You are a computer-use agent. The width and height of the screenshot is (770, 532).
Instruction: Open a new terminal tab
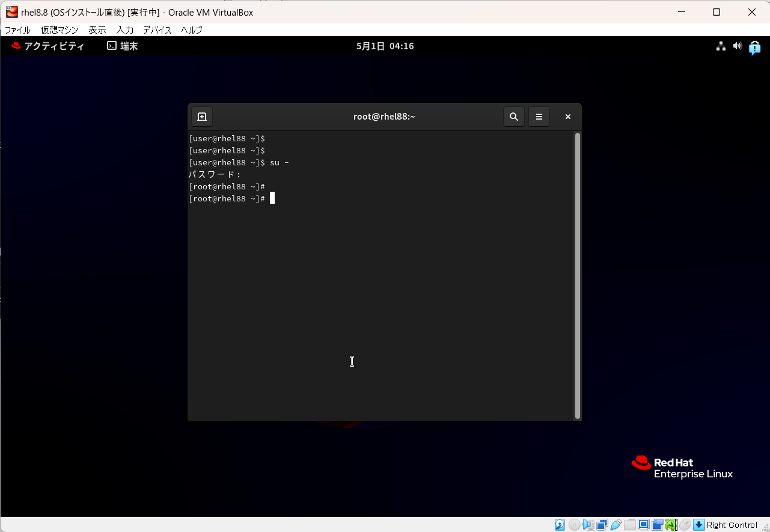(201, 117)
